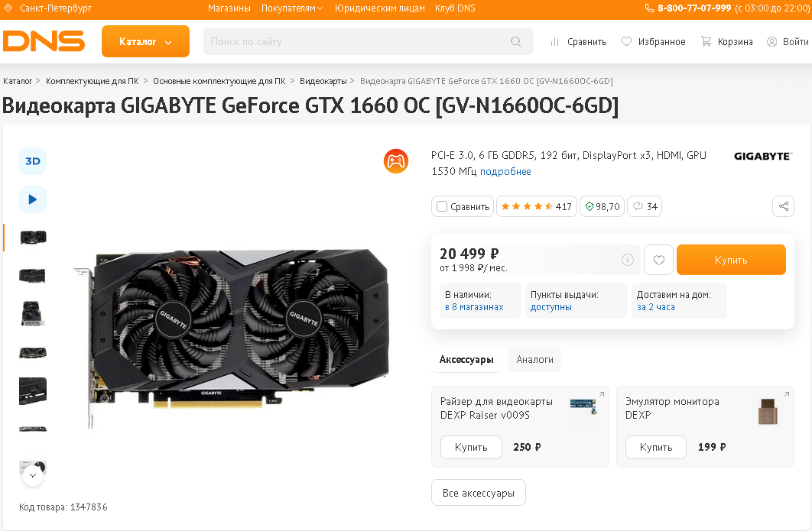Select the second product thumbnail
Viewport: 812px width, 531px height.
click(33, 275)
